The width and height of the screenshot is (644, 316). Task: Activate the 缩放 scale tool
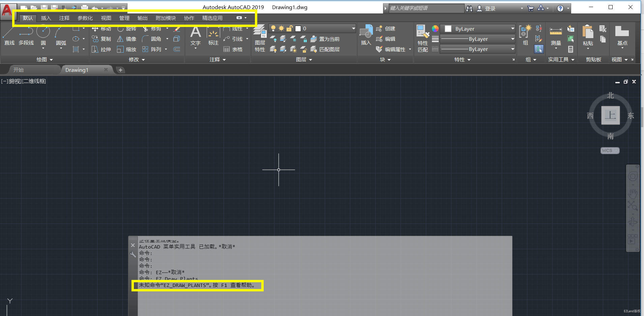pyautogui.click(x=127, y=50)
